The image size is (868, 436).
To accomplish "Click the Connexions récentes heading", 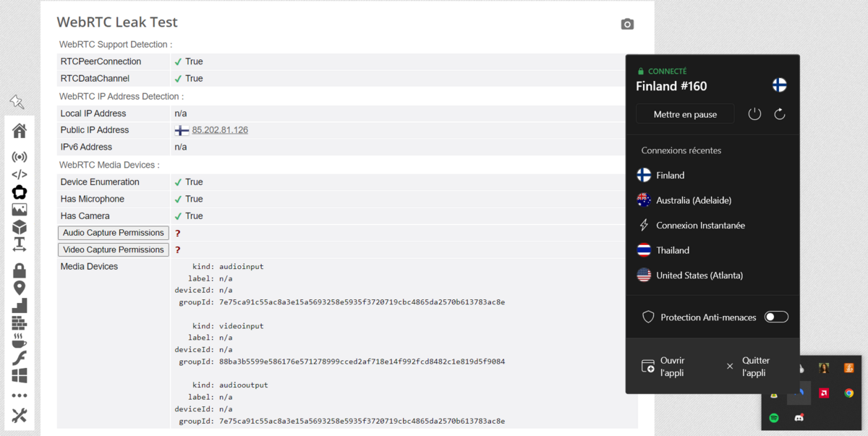I will click(x=681, y=150).
